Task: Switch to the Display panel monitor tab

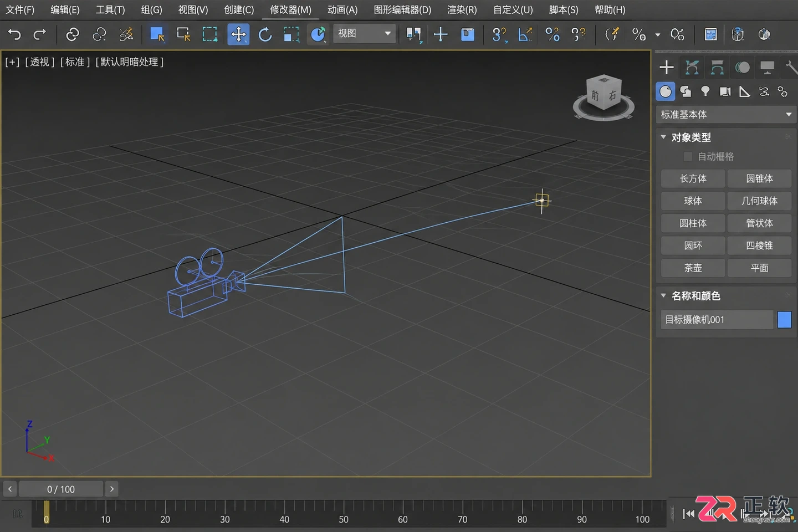Action: (768, 68)
